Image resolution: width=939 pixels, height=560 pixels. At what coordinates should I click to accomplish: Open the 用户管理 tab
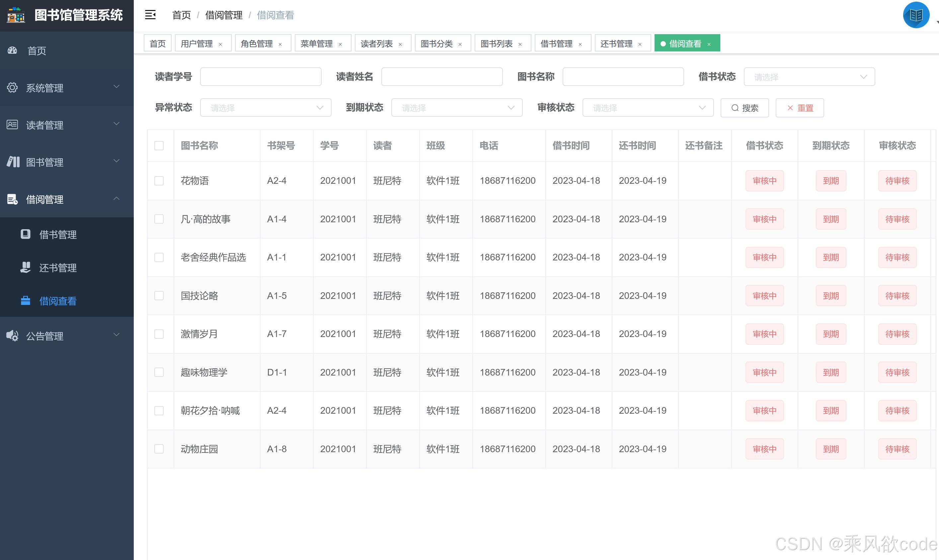197,43
